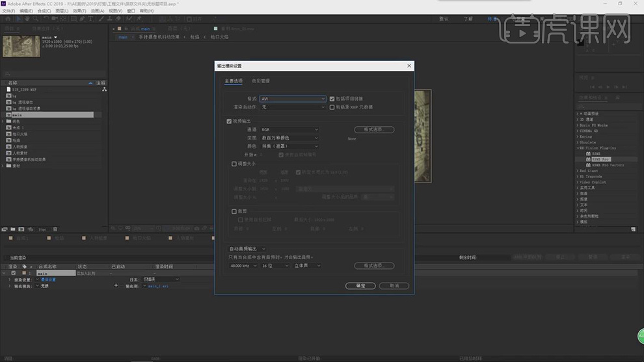Click the main_1.avi output path link

tap(159, 286)
